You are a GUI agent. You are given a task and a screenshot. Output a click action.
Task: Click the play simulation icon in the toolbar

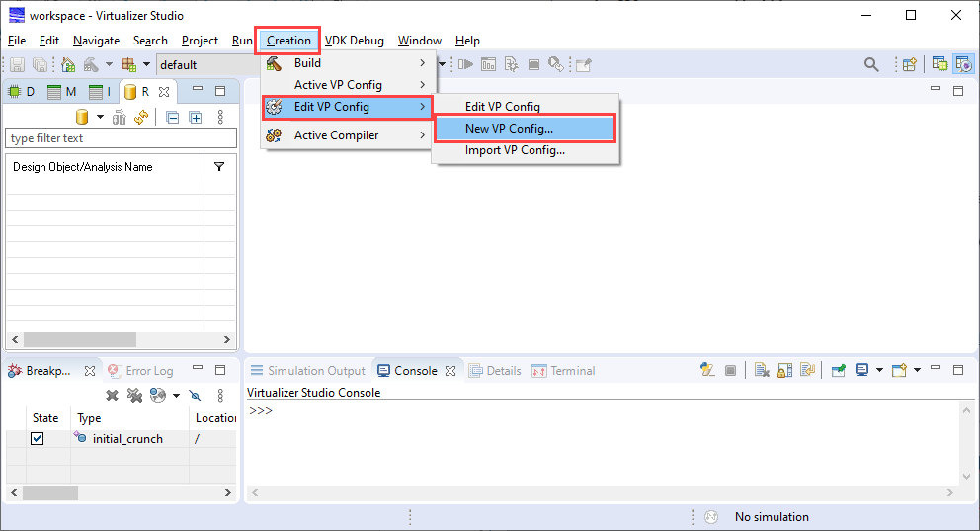(465, 64)
